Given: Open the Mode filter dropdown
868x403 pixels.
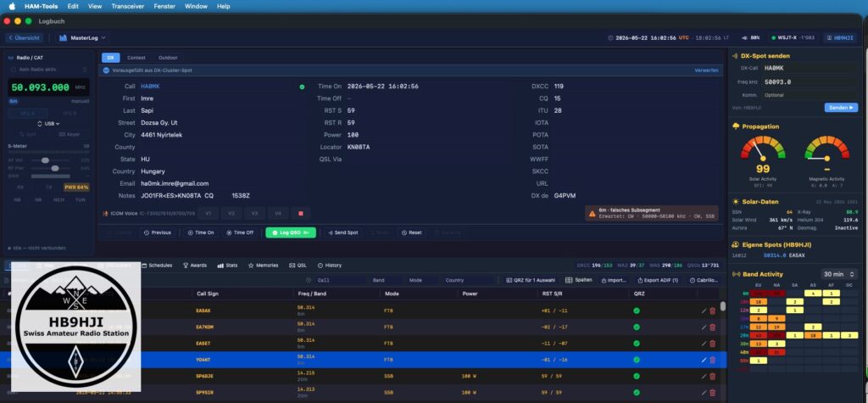Looking at the screenshot, I should [x=422, y=281].
